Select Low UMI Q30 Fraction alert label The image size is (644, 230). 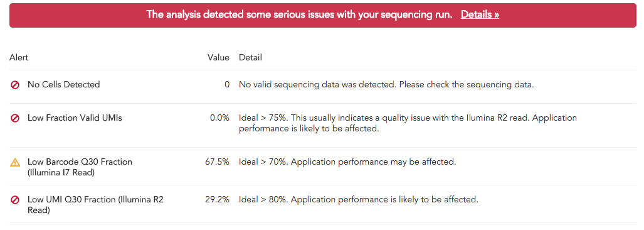click(95, 205)
